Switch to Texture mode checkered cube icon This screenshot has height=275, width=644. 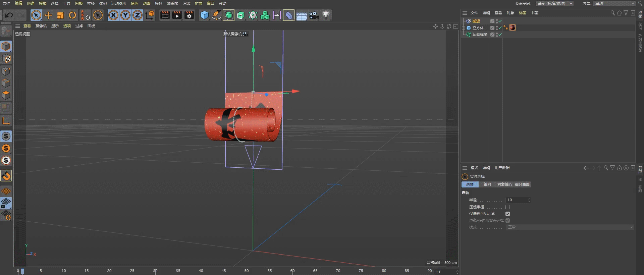(x=6, y=59)
